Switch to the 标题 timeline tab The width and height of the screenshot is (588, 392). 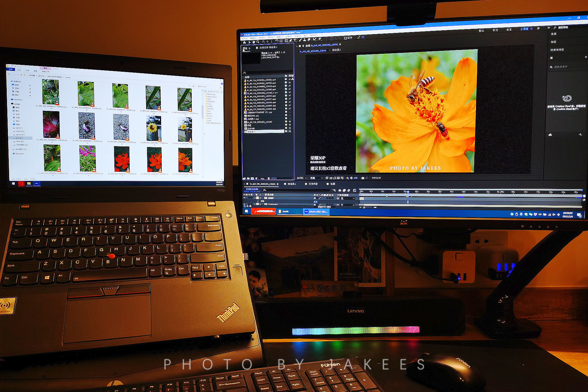coord(333,184)
